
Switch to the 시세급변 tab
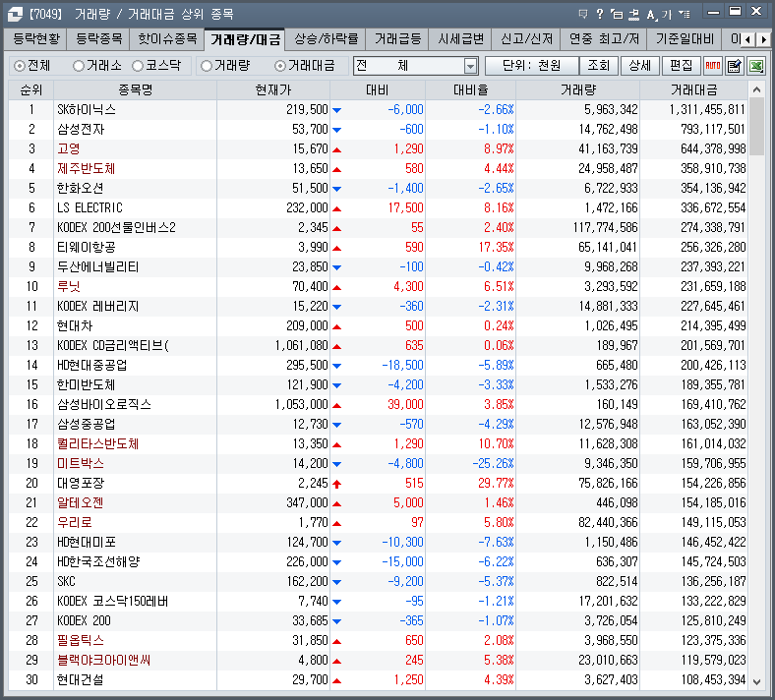[460, 39]
